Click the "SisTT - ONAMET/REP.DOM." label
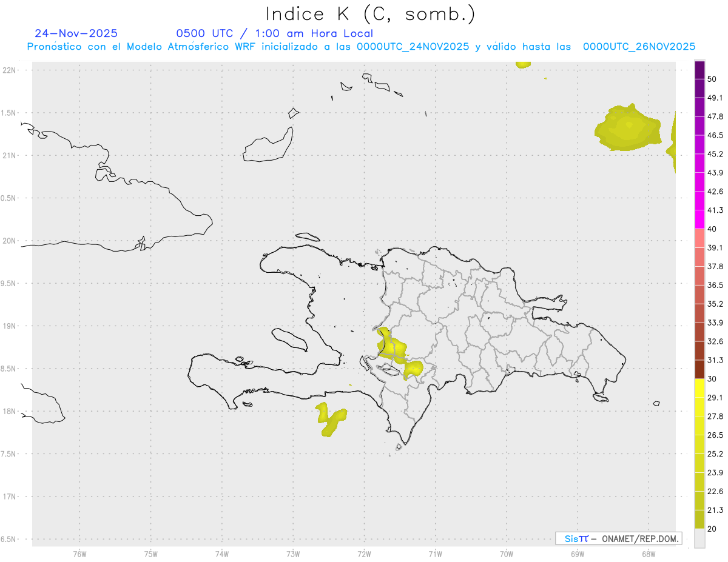728x562 pixels. click(x=618, y=538)
